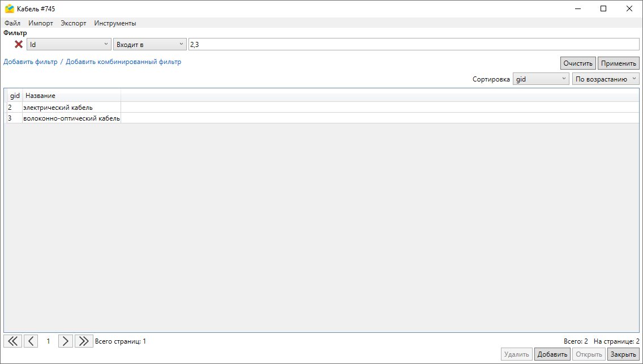
Task: Change 'По возрастанию' sort order dropdown
Action: click(x=605, y=79)
